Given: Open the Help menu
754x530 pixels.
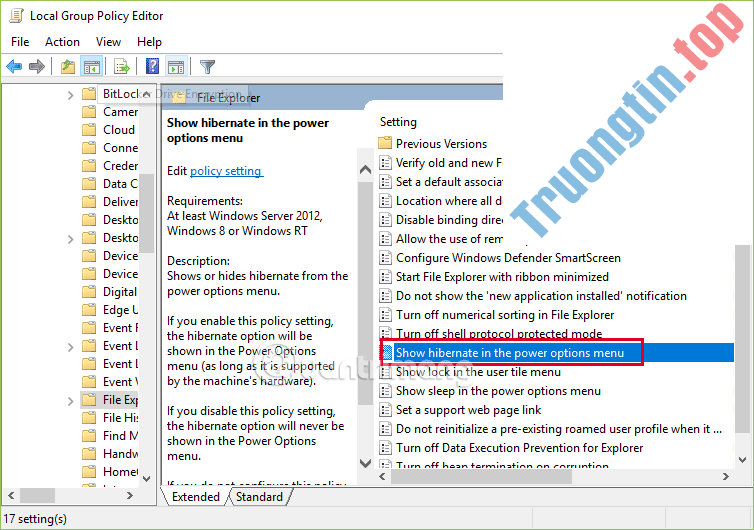Looking at the screenshot, I should click(x=149, y=42).
